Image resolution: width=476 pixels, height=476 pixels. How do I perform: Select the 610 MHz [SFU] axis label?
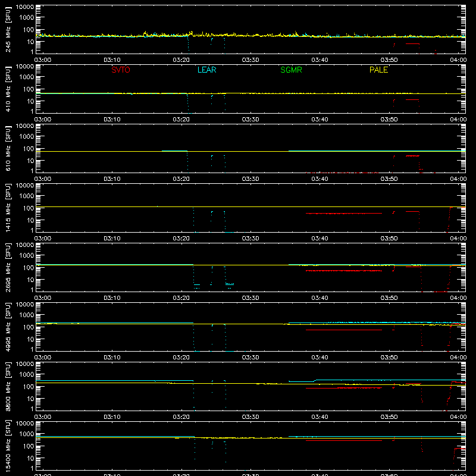coord(8,148)
